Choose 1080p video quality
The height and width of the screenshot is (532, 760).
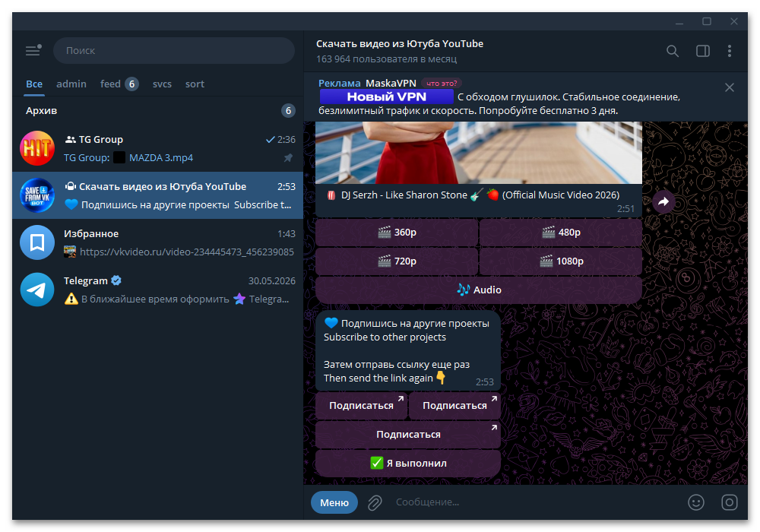tap(561, 261)
